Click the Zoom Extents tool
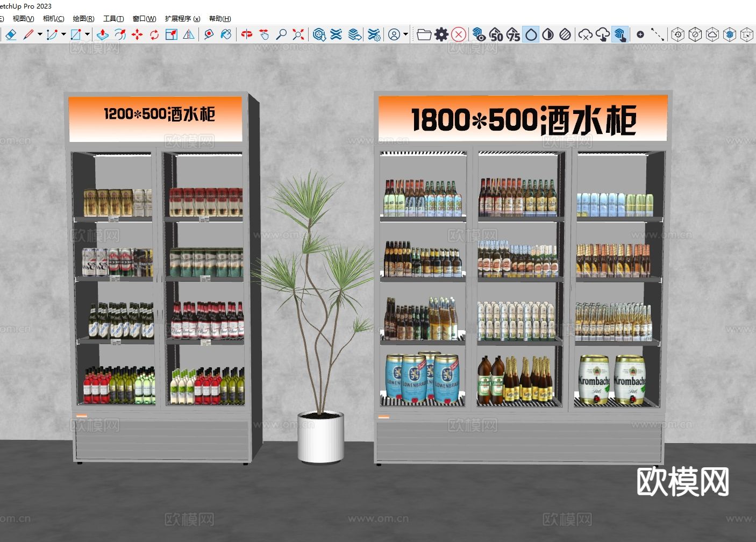This screenshot has width=756, height=542. pos(298,34)
